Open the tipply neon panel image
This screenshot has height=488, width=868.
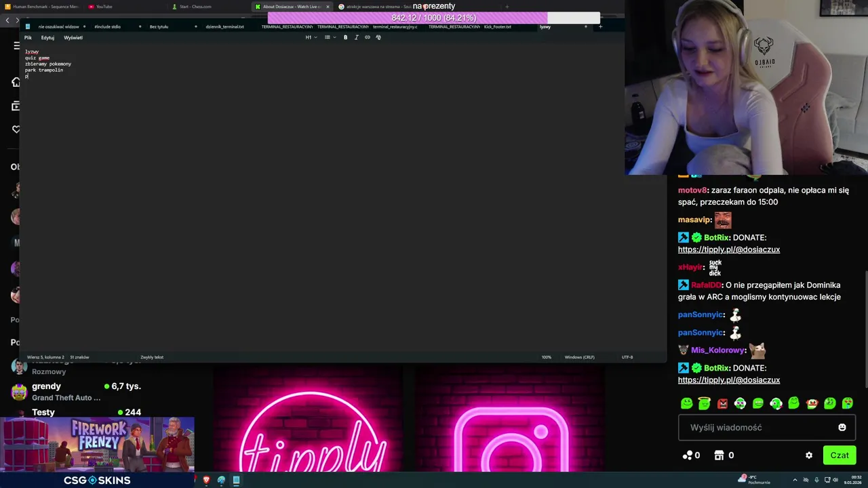click(x=309, y=420)
